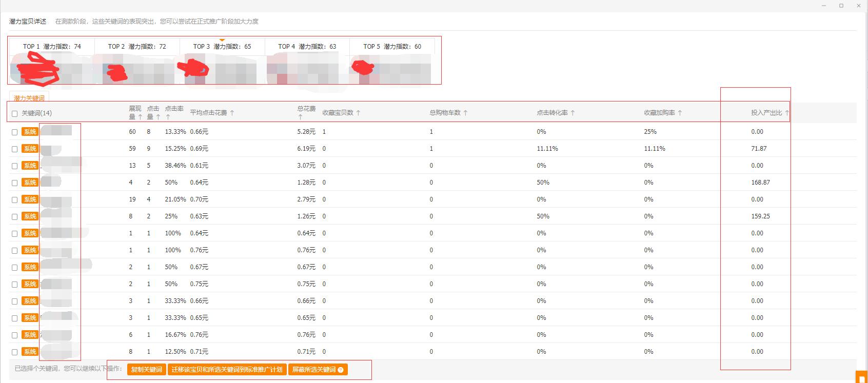868x383 pixels.
Task: Click the 6.19元 total spend cell
Action: pyautogui.click(x=306, y=149)
